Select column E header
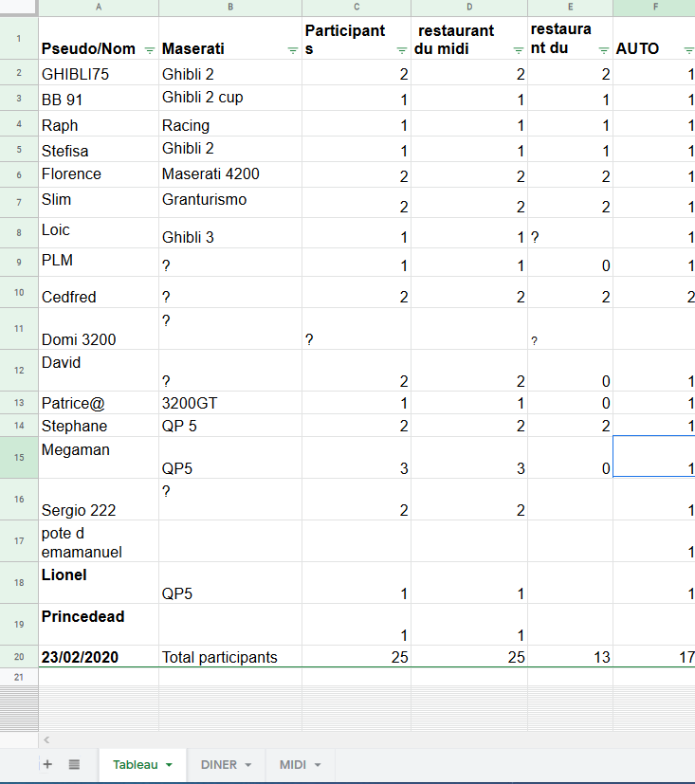The image size is (695, 784). [570, 7]
